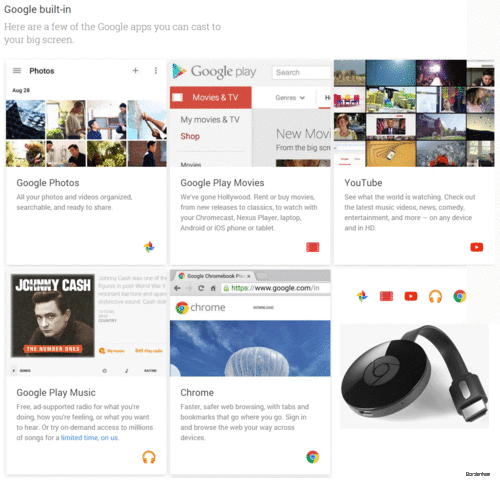The width and height of the screenshot is (500, 481).
Task: Click the Google Play triangle logo
Action: [179, 71]
